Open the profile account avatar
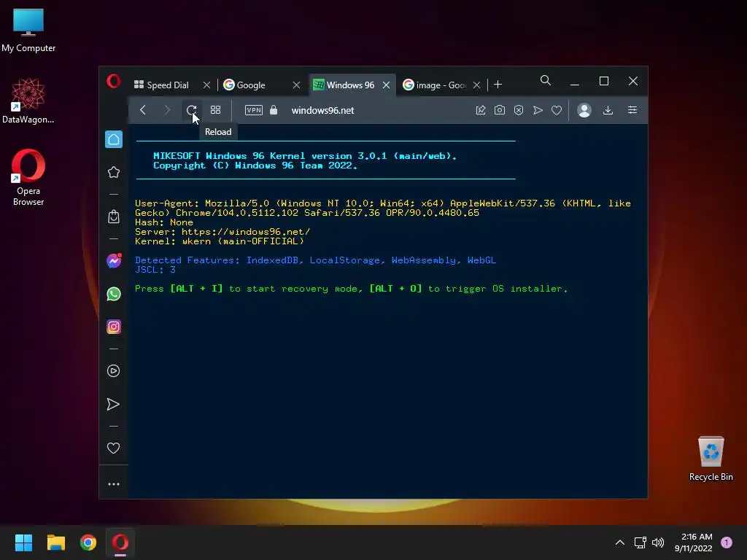Viewport: 747px width, 560px height. (584, 110)
